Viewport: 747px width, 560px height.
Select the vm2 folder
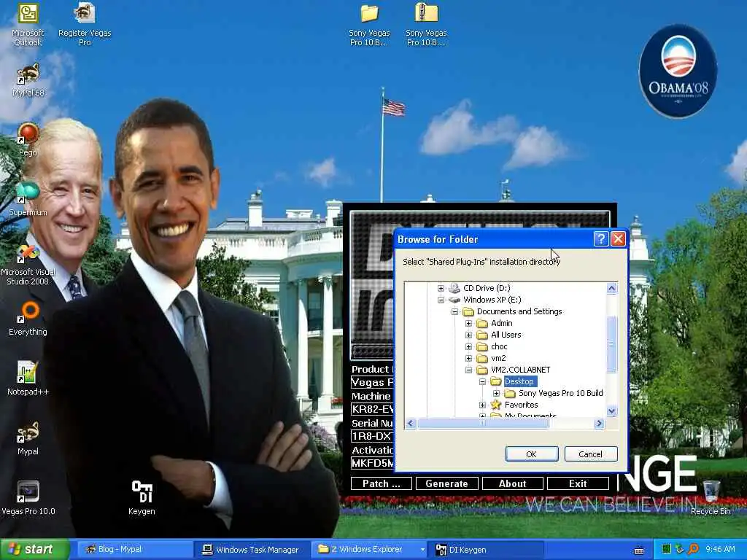pos(498,358)
